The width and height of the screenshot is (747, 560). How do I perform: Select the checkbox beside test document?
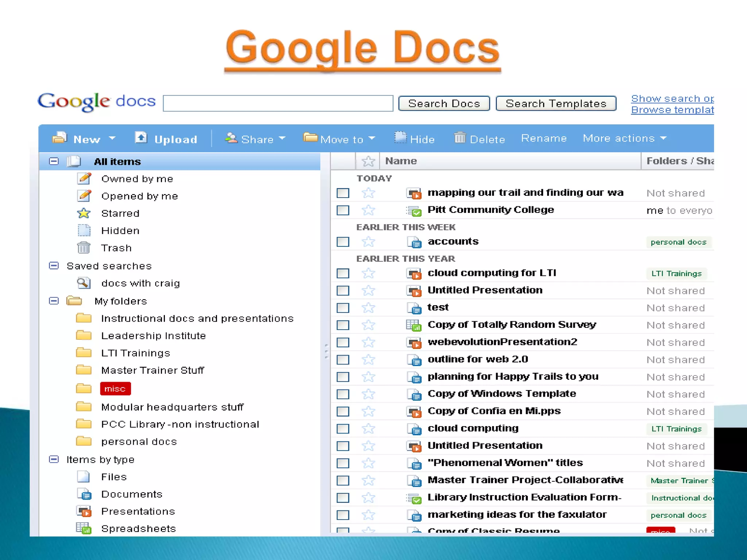coord(343,308)
